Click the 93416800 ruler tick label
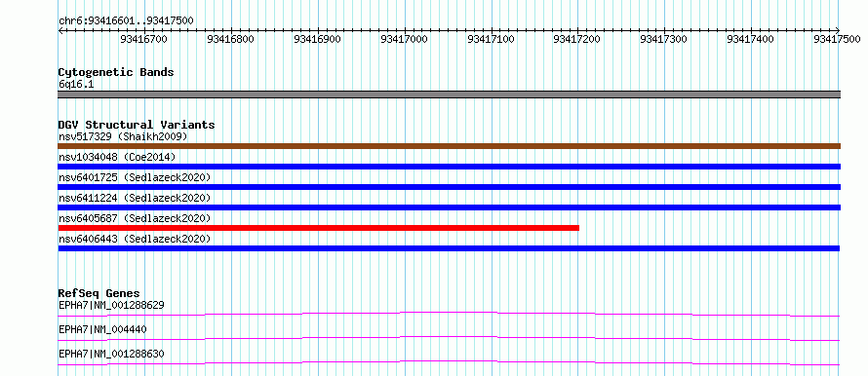868x376 pixels. (x=230, y=39)
